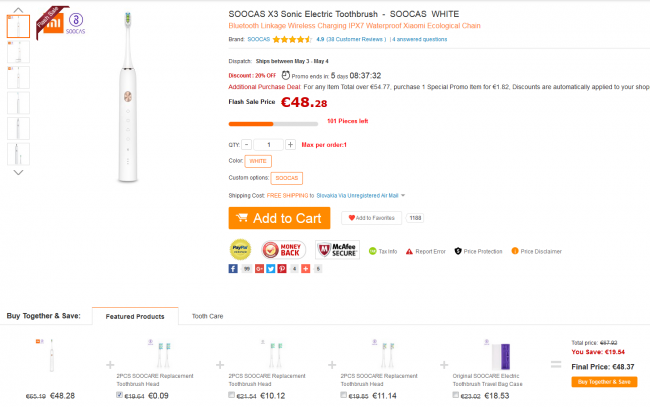Viewport: 650px width, 407px height.
Task: Click the Buy Together & Save button
Action: 604,382
